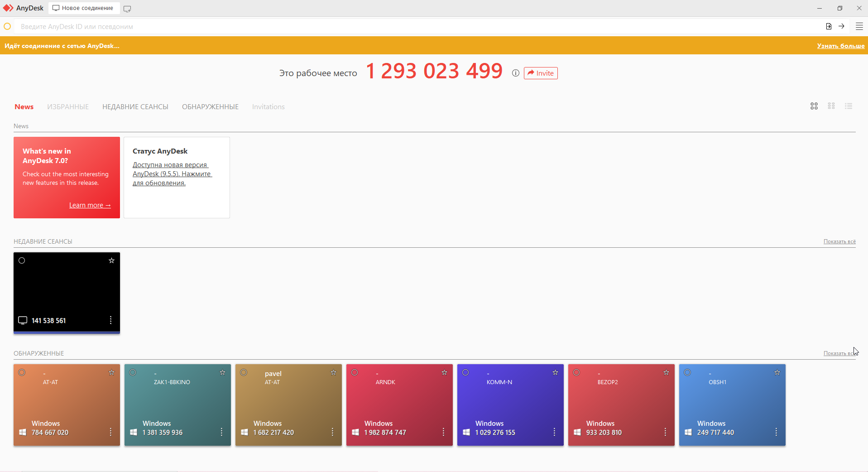Open the Invitations tab
868x472 pixels.
coord(269,107)
